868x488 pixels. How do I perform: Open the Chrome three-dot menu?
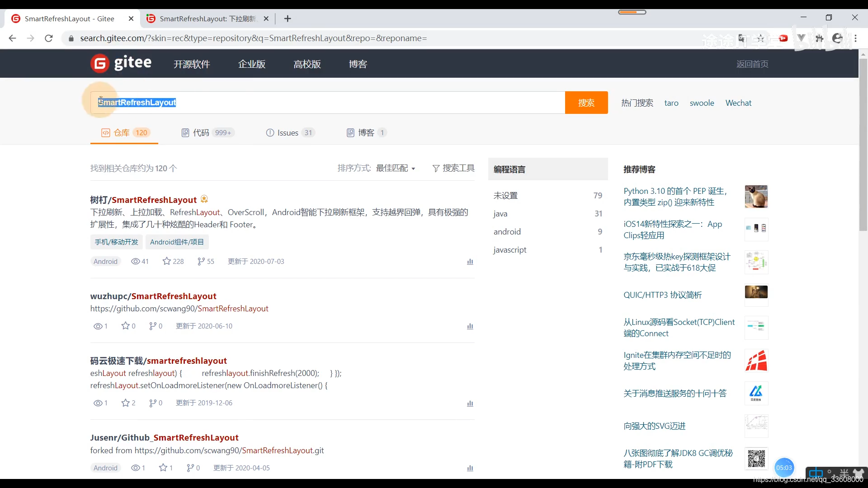tap(855, 38)
